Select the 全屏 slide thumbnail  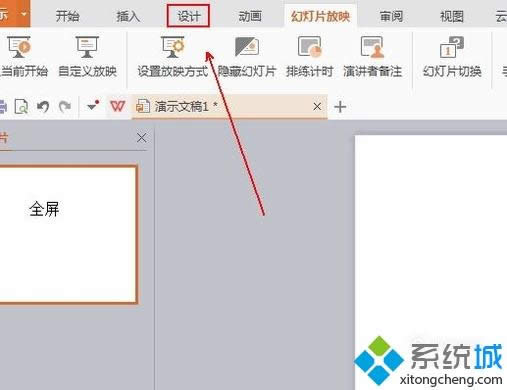[68, 234]
